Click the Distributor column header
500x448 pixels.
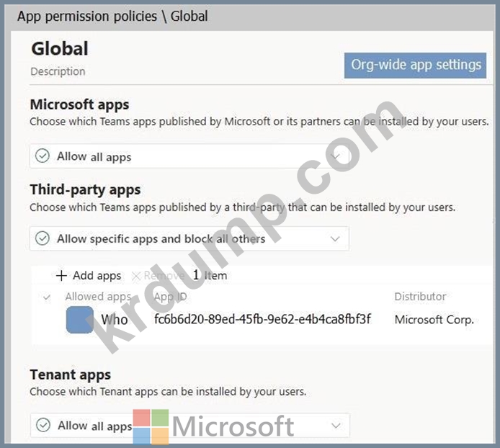(420, 297)
